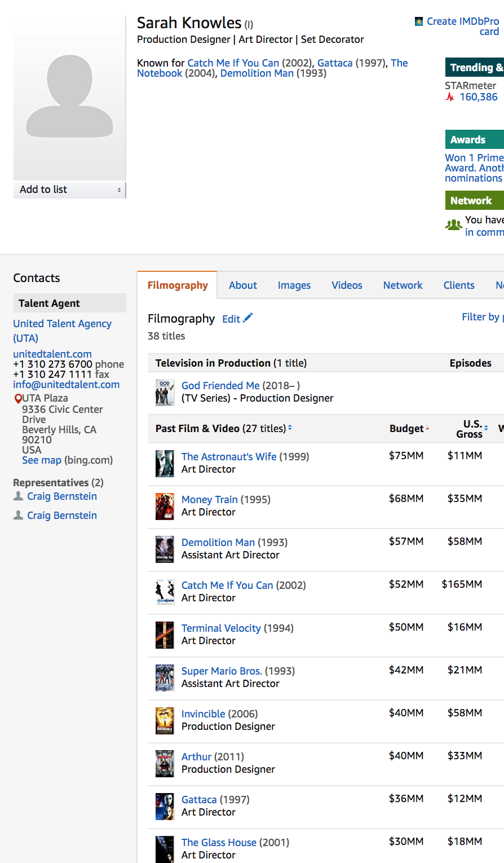
Task: Click Sarah Knowles' placeholder profile photo
Action: tap(69, 98)
